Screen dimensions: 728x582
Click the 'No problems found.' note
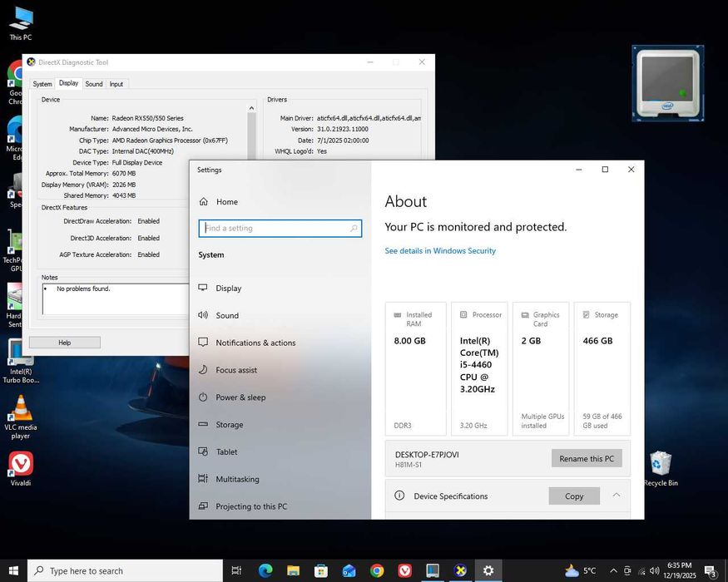coord(83,289)
